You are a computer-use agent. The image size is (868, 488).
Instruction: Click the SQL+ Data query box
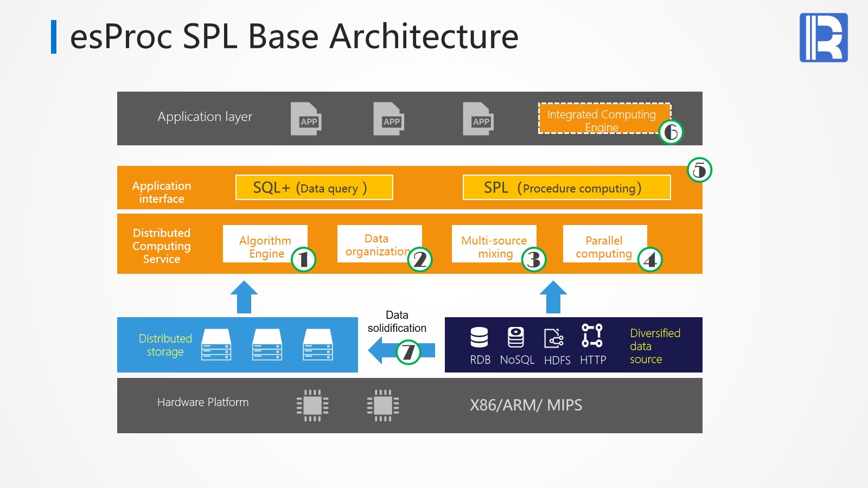tap(314, 188)
